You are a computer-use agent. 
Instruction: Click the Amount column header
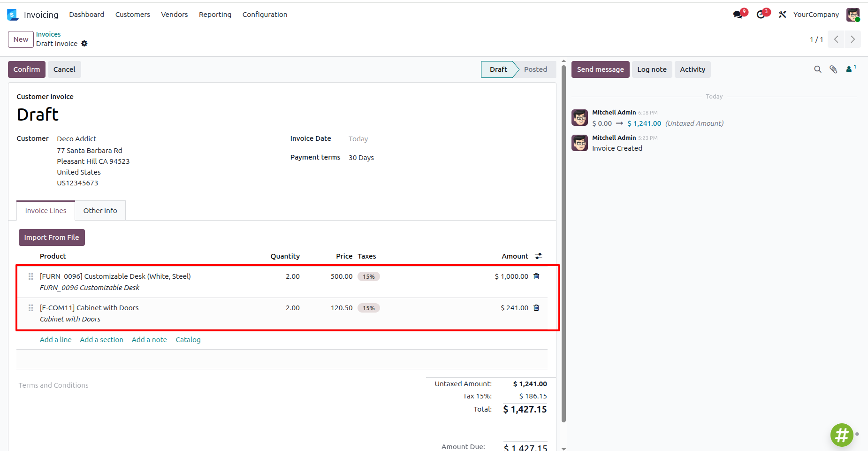pyautogui.click(x=515, y=256)
